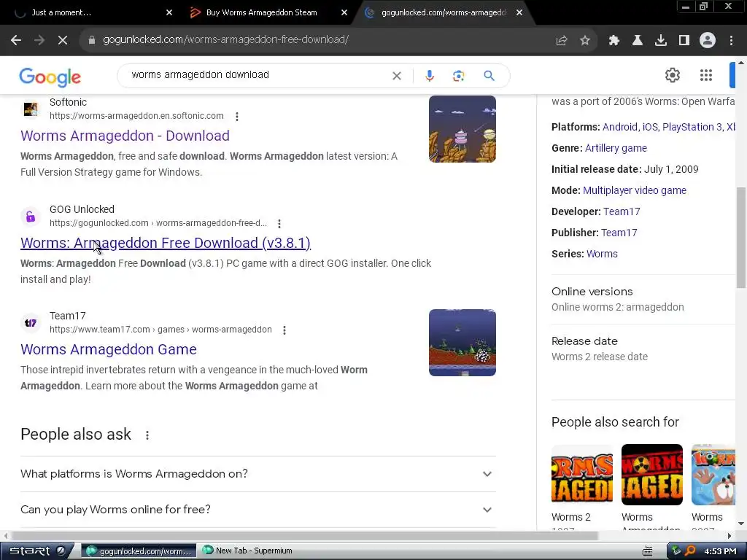Click the orange magnifier system tray icon
Screen dimensions: 747x560
click(690, 551)
